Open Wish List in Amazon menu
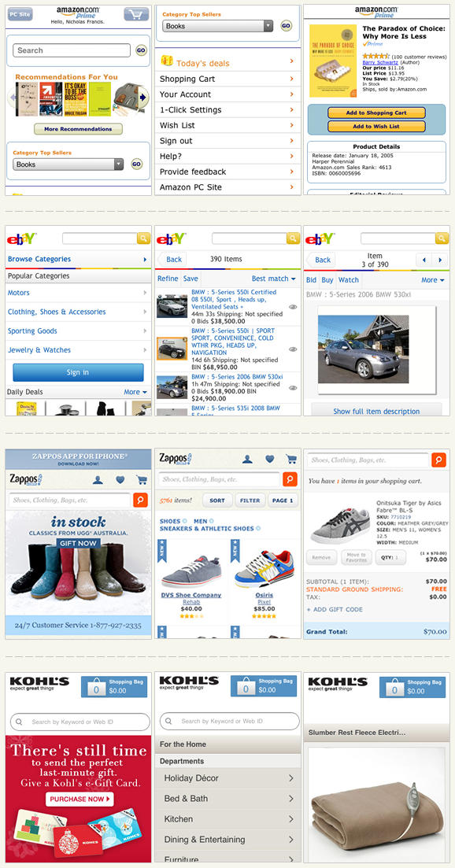455x868 pixels. click(x=228, y=125)
